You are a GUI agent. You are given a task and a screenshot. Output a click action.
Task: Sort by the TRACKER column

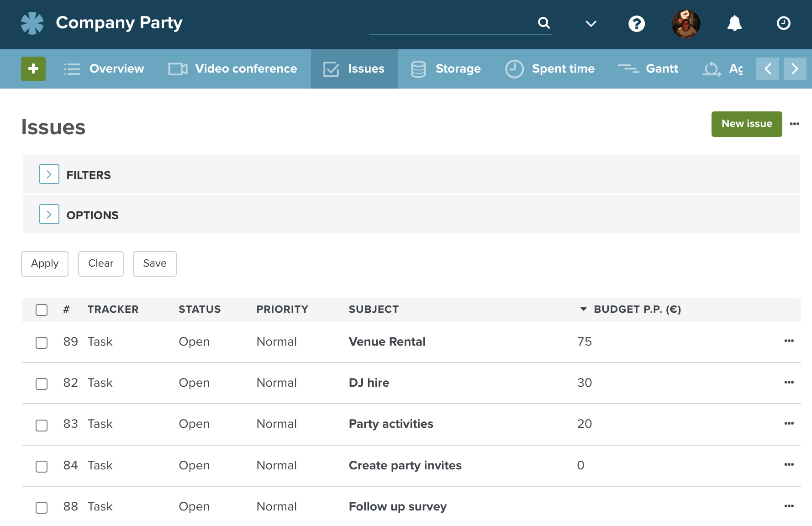113,310
